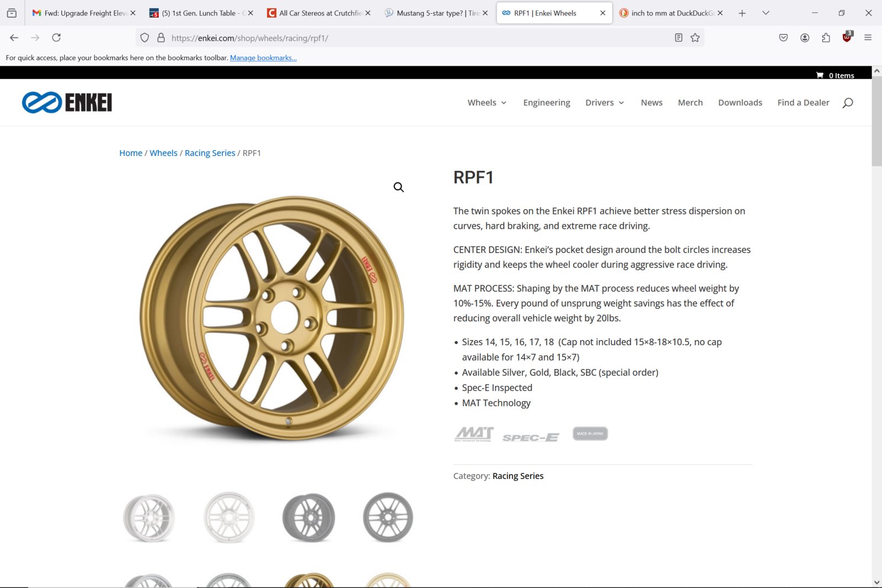Close the Gmail Fwd: Upgrade Freight tab
This screenshot has height=588, width=882.
coord(132,13)
